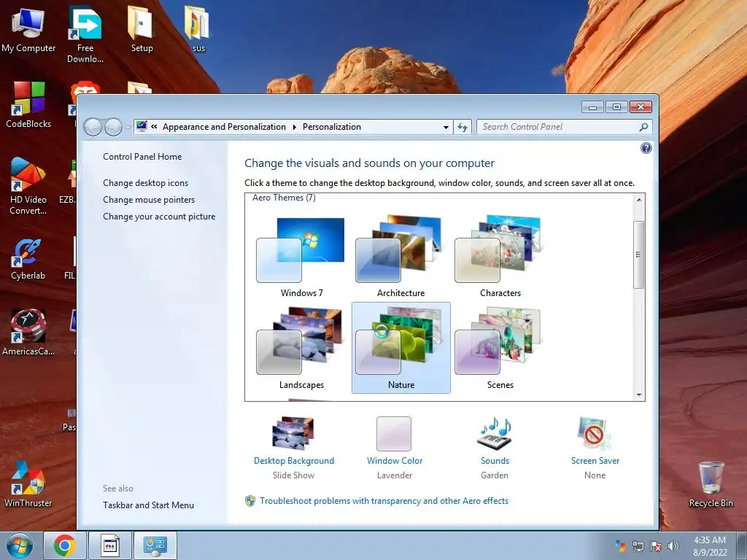Click the Control Panel address bar icon
Image resolution: width=747 pixels, height=560 pixels.
point(142,126)
